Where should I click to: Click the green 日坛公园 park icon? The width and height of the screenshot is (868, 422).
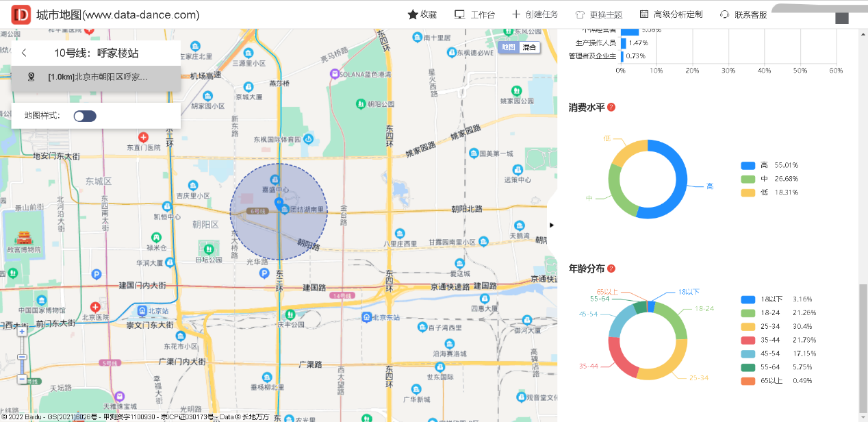point(209,249)
